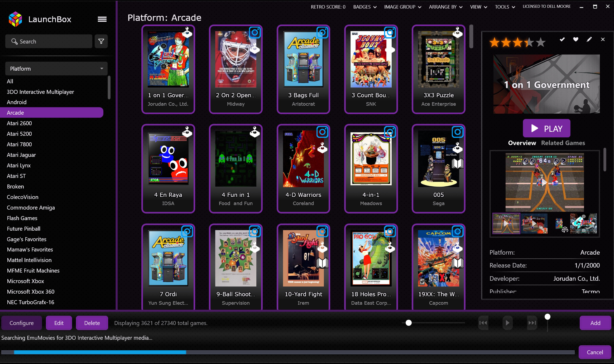Click the pencil edit icon in details panel
Viewport: 614px width, 364px height.
pyautogui.click(x=589, y=39)
